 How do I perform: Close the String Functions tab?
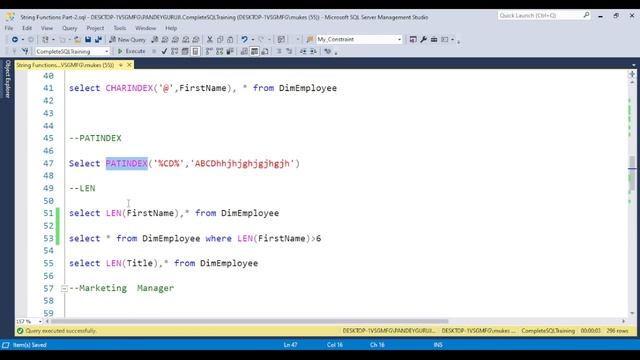tap(129, 65)
